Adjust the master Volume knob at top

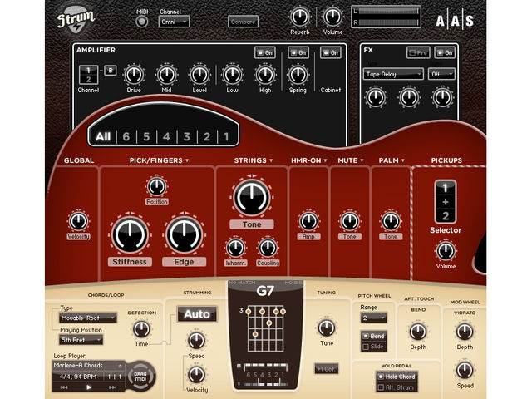coord(332,17)
